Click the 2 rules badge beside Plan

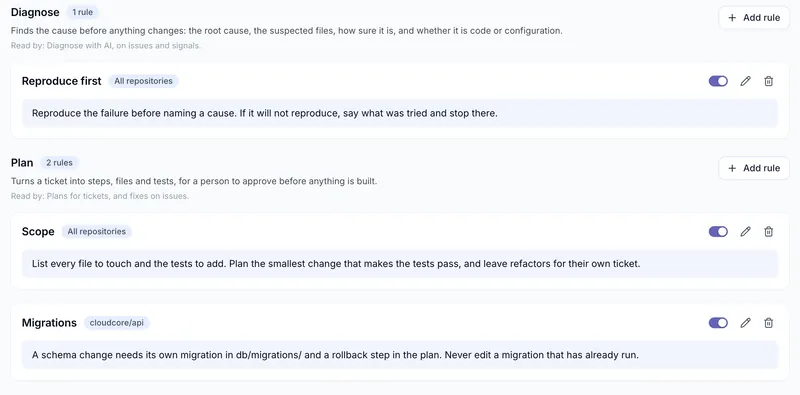coord(60,163)
